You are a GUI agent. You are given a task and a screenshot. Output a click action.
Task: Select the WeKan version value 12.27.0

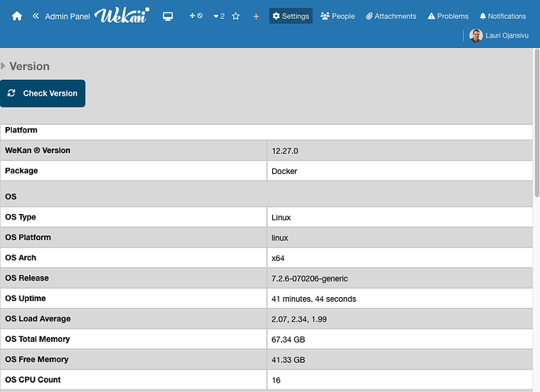(285, 151)
